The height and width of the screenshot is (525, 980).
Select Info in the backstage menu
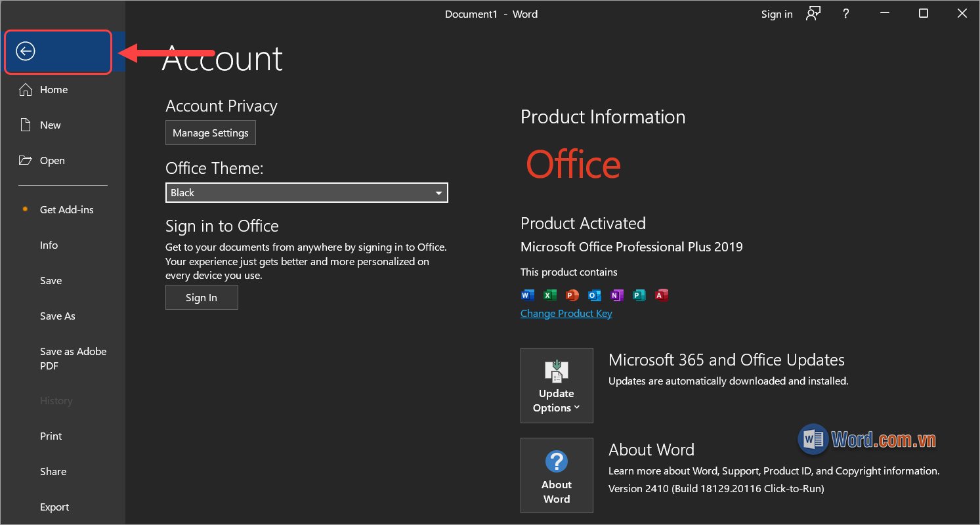tap(49, 245)
